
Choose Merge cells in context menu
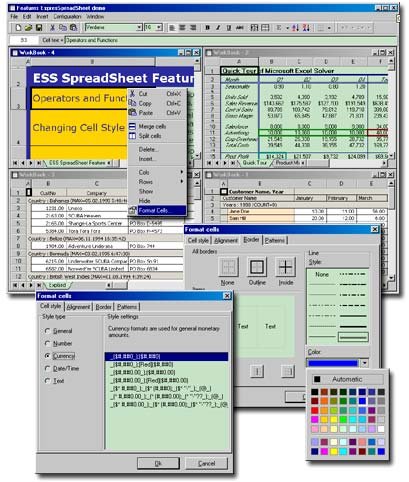tap(157, 127)
